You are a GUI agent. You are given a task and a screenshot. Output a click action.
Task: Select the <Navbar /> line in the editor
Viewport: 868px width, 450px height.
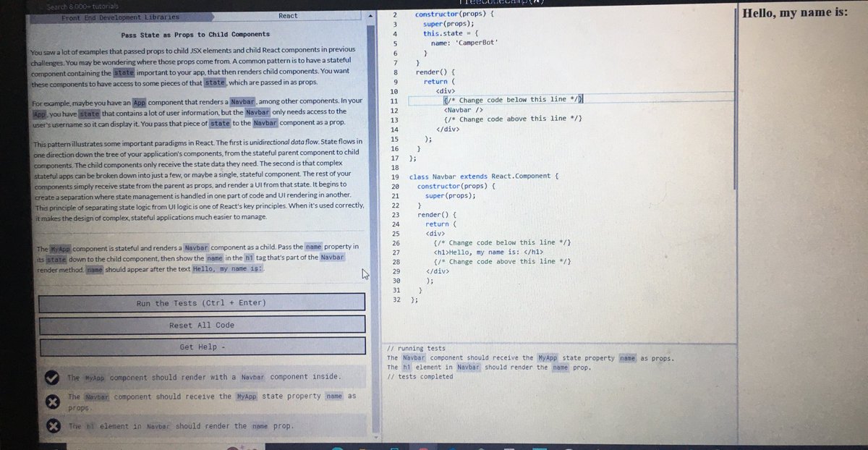click(x=463, y=109)
